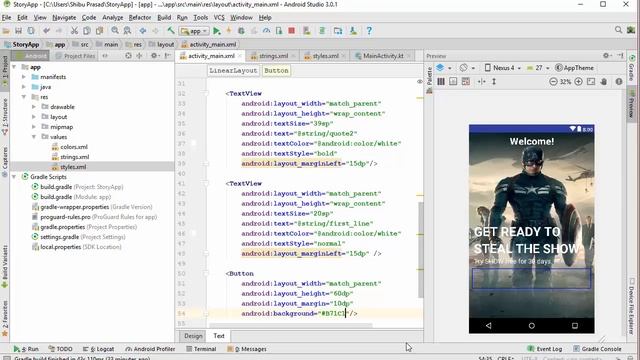Toggle the blueprint view icon

(453, 82)
